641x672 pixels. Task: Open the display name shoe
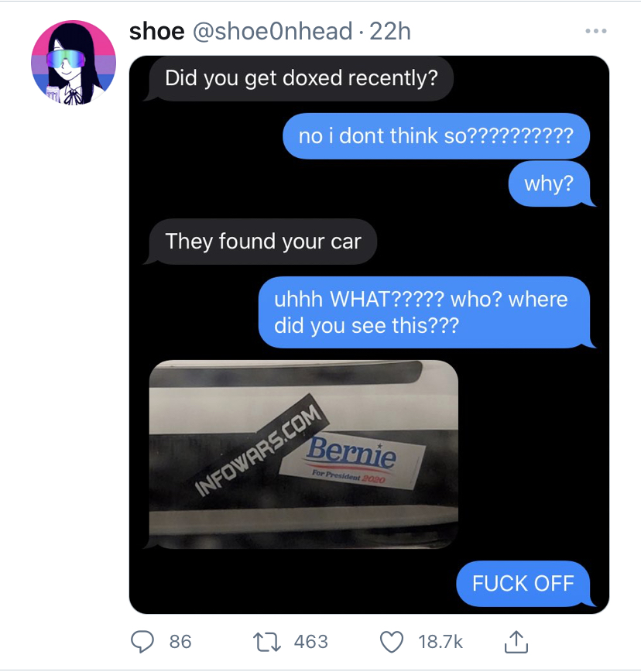coord(157,31)
